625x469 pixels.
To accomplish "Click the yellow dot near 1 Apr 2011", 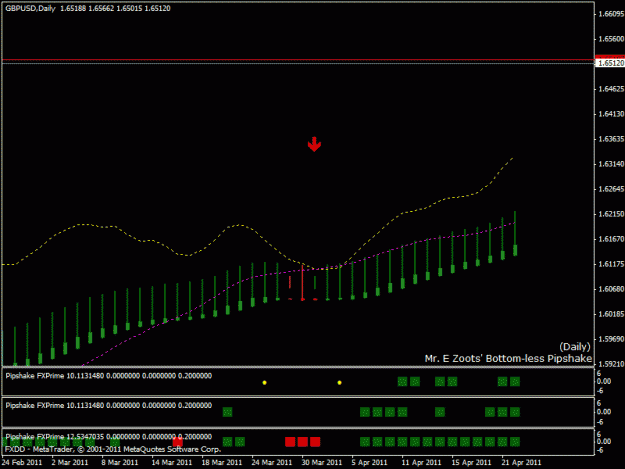I will click(340, 383).
